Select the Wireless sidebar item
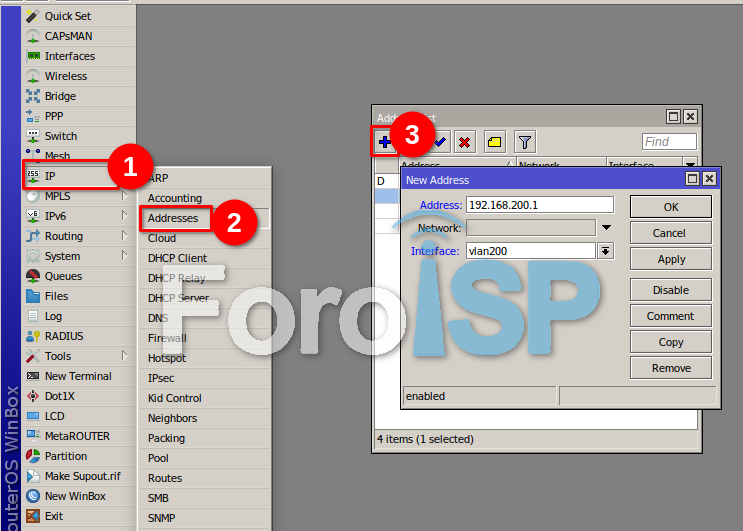743x531 pixels. tap(66, 76)
